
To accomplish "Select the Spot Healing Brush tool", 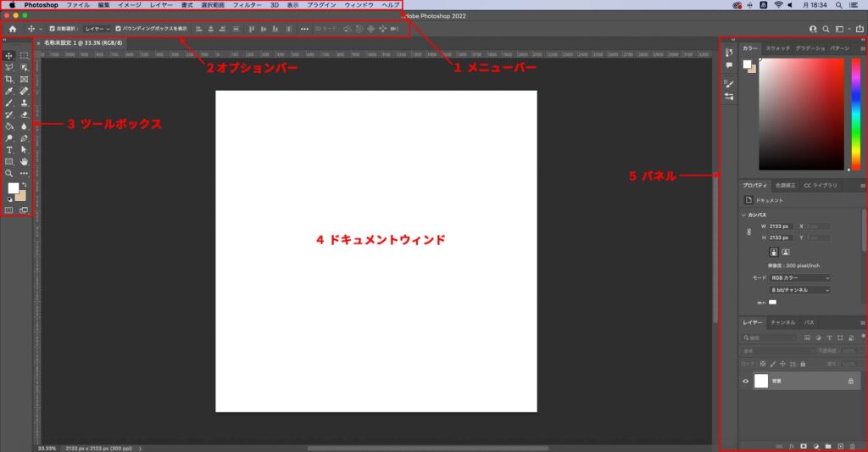I will coord(25,92).
